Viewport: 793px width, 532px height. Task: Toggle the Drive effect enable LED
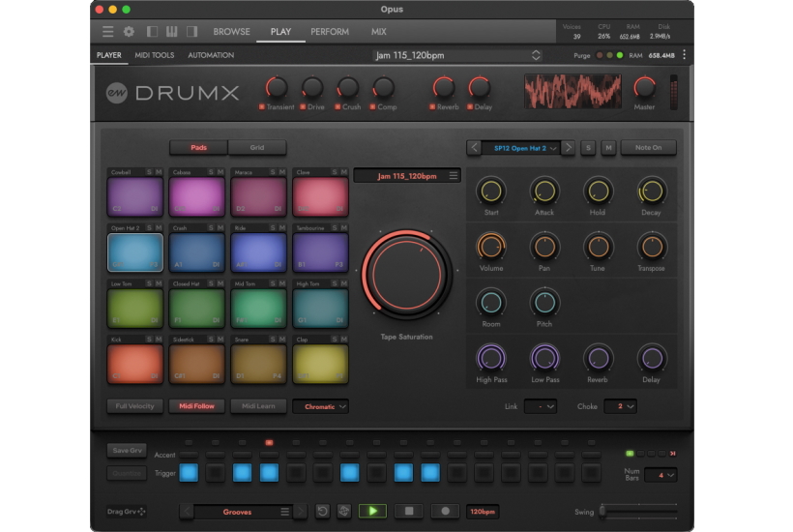(303, 106)
